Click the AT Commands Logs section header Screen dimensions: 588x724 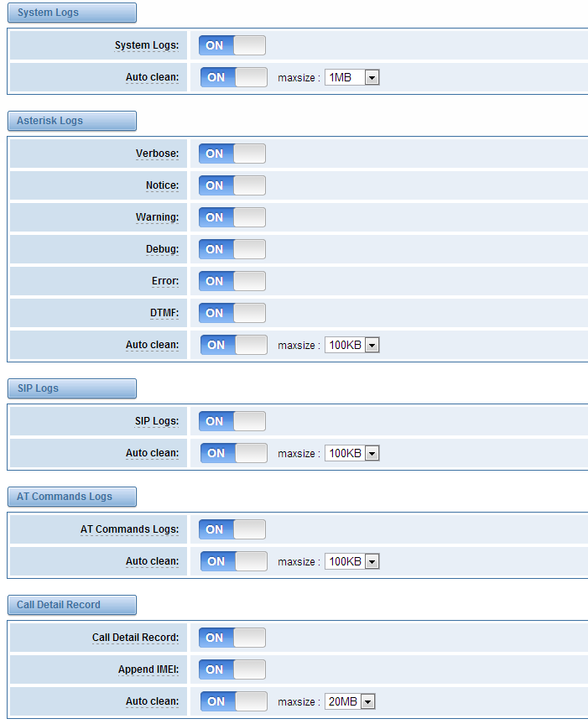click(x=72, y=497)
